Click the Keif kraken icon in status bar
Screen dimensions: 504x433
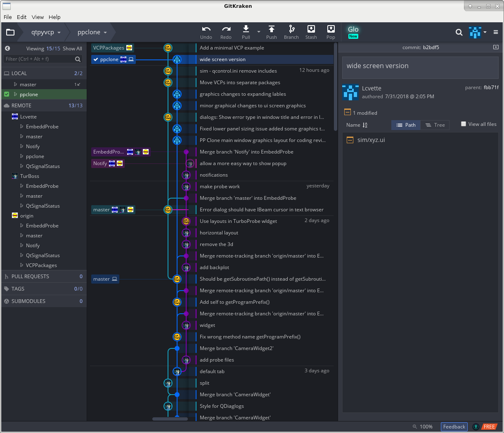[476, 427]
